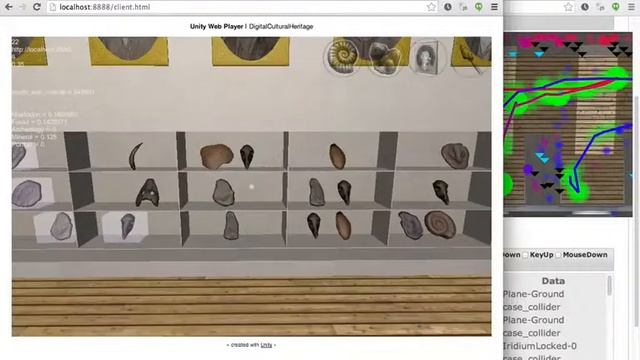Viewport: 640px width, 360px height.
Task: Click the Unity Web Player title text
Action: pyautogui.click(x=216, y=26)
